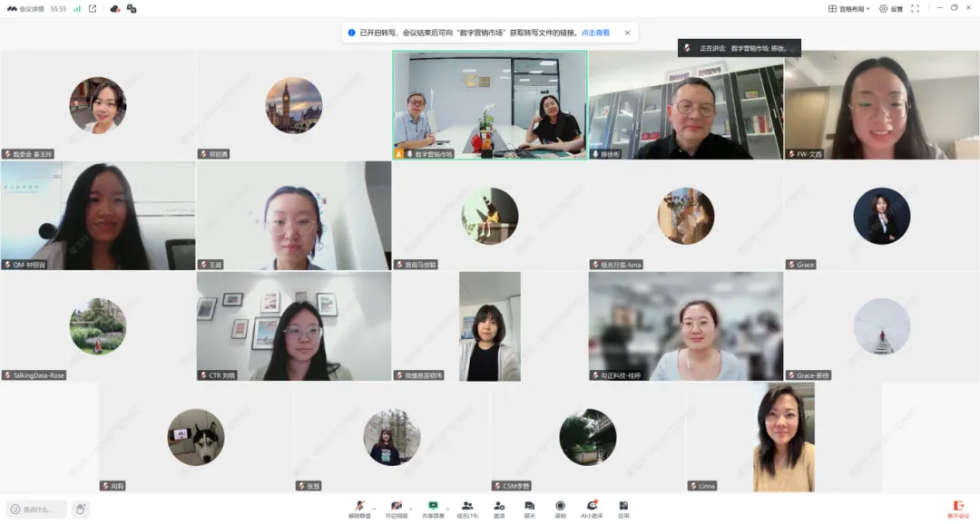Click the 55:55 meeting timer
Image resolution: width=980 pixels, height=524 pixels.
click(58, 9)
